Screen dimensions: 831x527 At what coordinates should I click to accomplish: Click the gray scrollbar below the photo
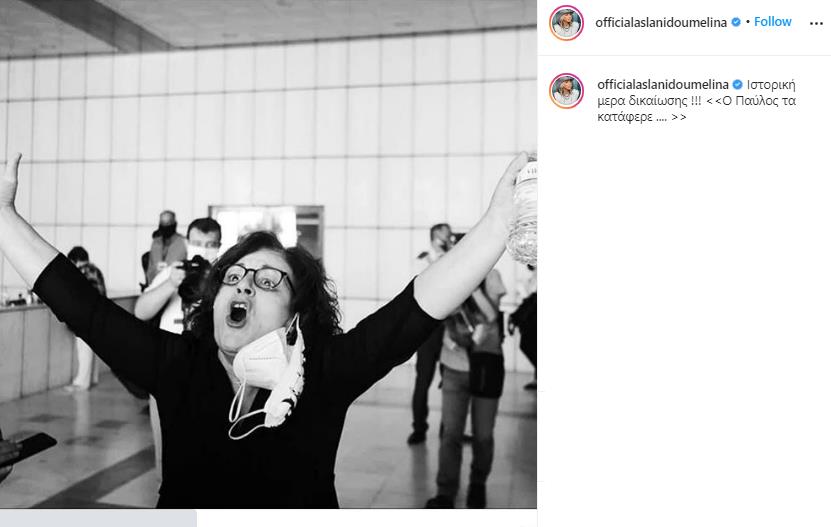point(98,519)
